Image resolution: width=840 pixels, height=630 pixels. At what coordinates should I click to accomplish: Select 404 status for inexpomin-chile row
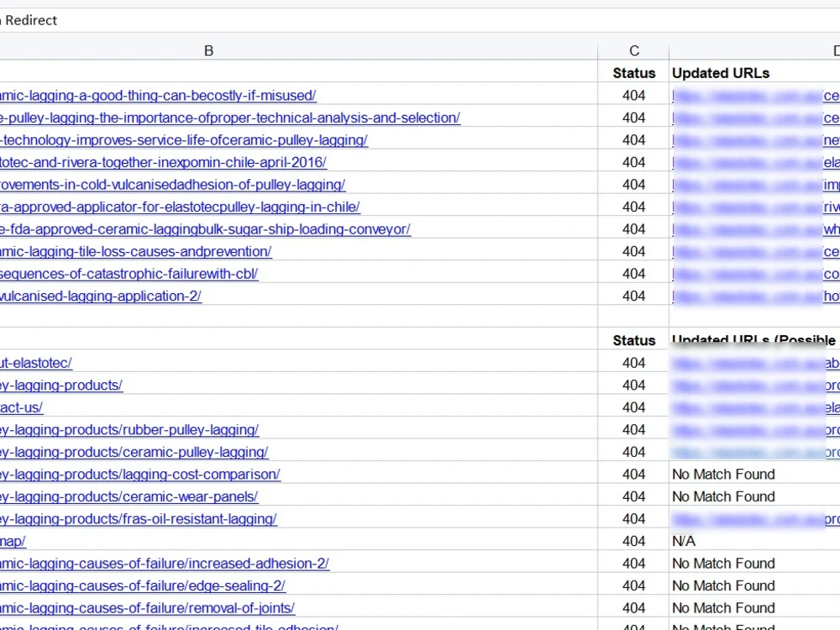pos(633,162)
